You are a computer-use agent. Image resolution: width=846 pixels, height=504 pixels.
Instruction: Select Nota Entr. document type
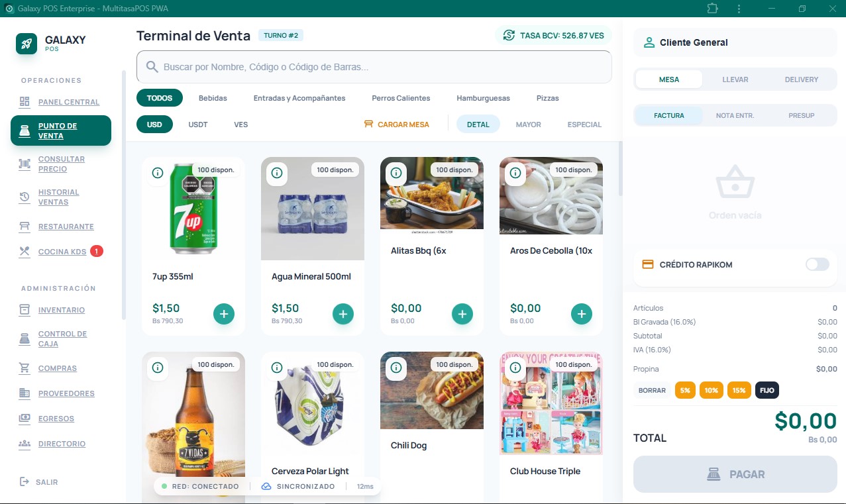(x=735, y=115)
